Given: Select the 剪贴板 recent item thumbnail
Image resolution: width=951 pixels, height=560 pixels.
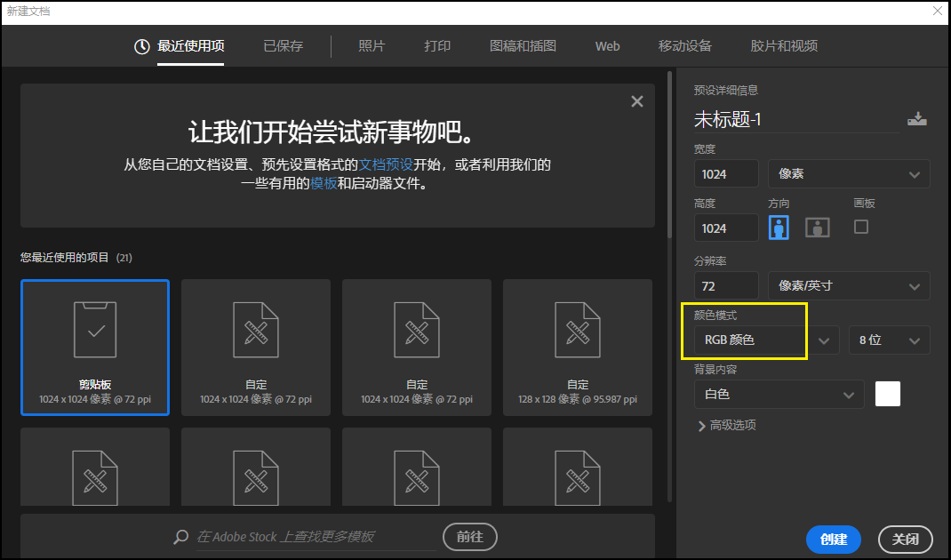Looking at the screenshot, I should pos(94,347).
